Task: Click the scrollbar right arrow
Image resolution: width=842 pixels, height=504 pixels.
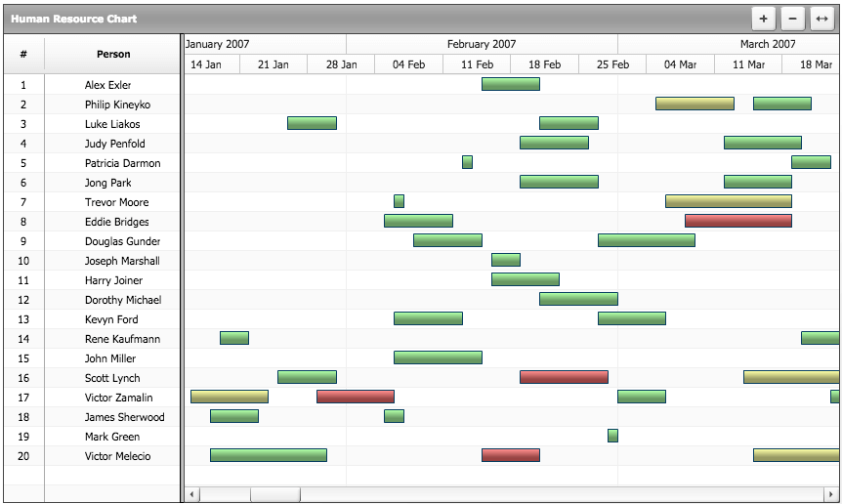Action: pos(830,494)
